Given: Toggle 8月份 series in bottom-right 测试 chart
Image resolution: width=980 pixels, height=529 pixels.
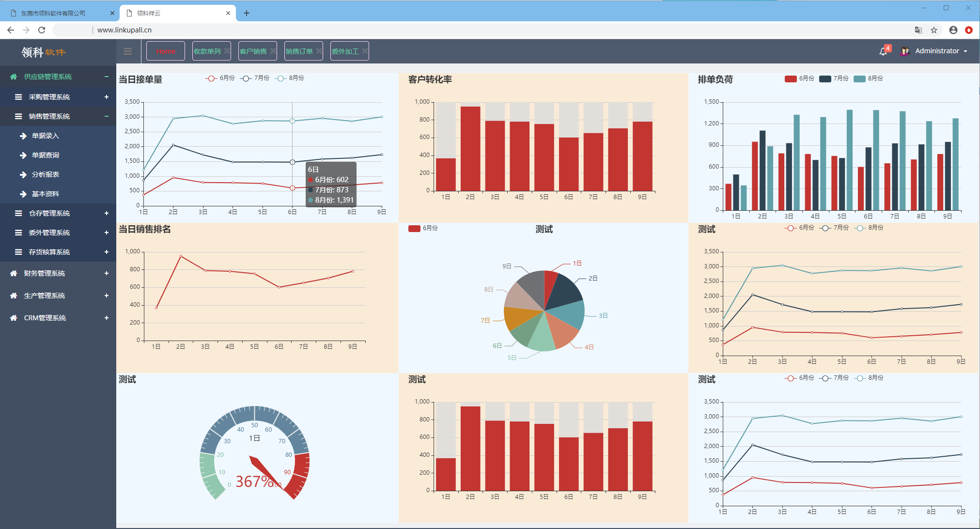Looking at the screenshot, I should [x=868, y=378].
